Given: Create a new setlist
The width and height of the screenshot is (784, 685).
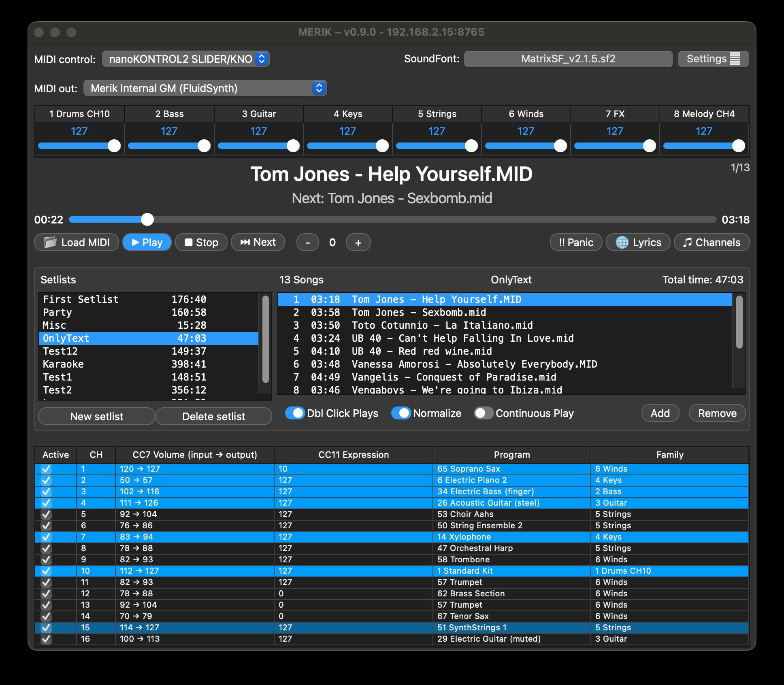Looking at the screenshot, I should pos(96,416).
